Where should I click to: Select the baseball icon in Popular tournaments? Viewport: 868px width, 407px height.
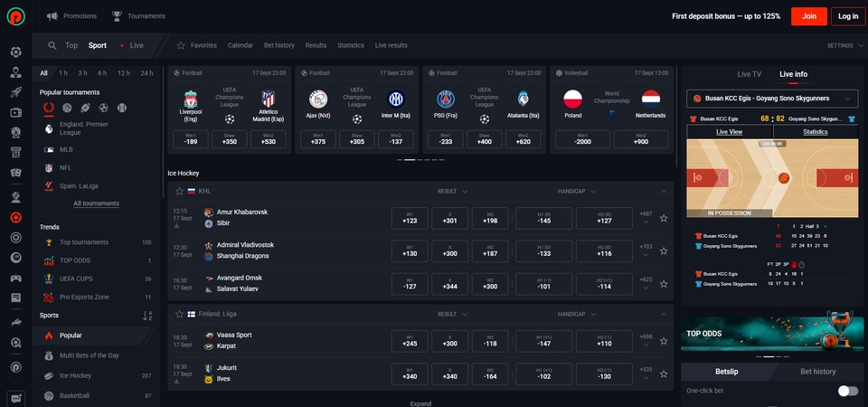point(122,108)
